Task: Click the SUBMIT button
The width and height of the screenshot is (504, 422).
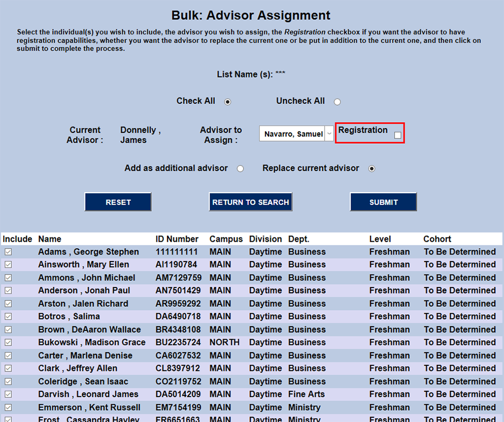Action: [383, 202]
